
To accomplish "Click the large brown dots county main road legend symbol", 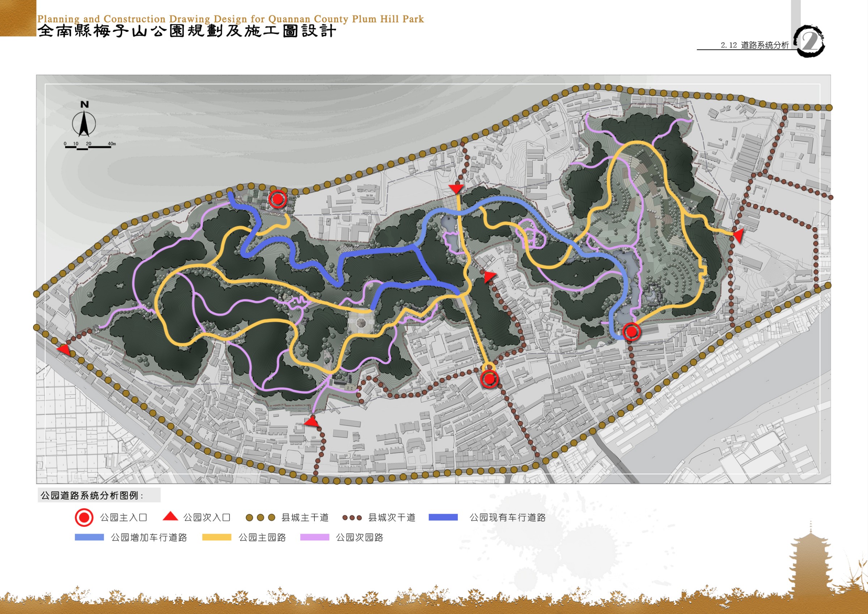I will pyautogui.click(x=260, y=517).
